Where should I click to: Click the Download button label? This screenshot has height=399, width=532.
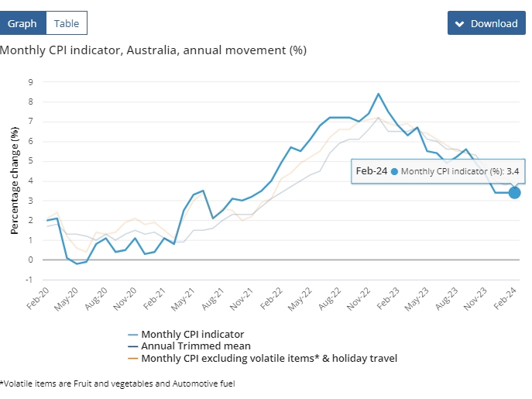(494, 23)
